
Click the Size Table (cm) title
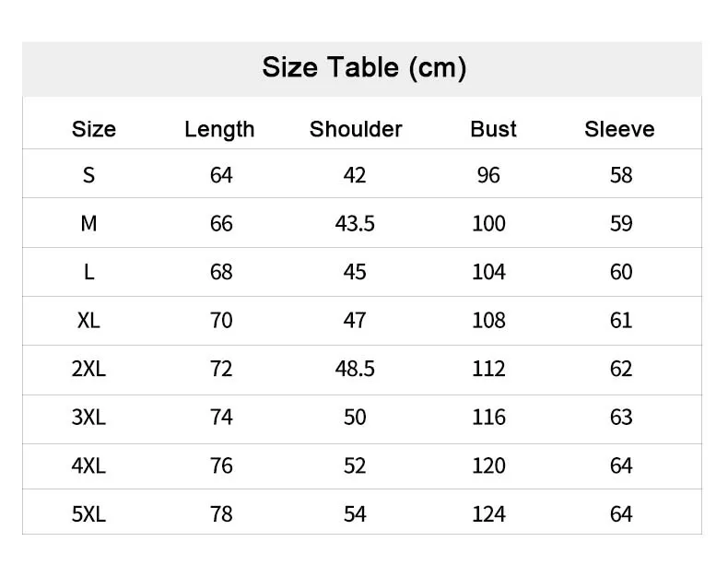[x=364, y=67]
